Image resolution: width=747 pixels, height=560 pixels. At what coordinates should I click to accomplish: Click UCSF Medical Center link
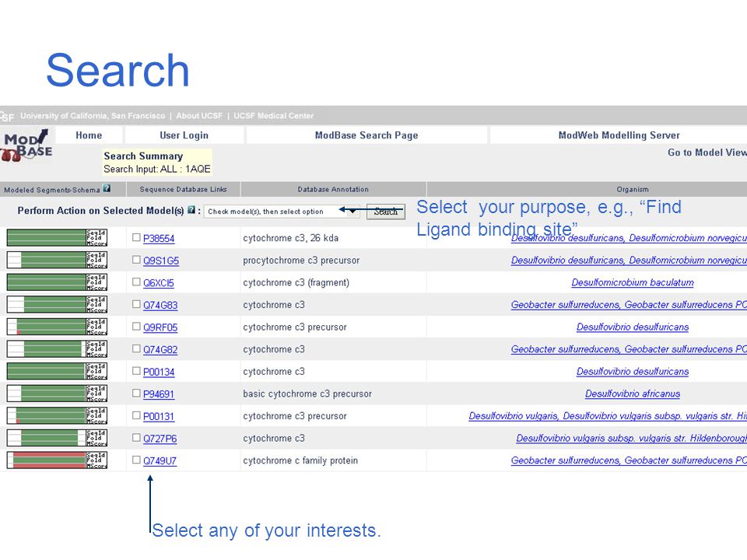tap(273, 116)
